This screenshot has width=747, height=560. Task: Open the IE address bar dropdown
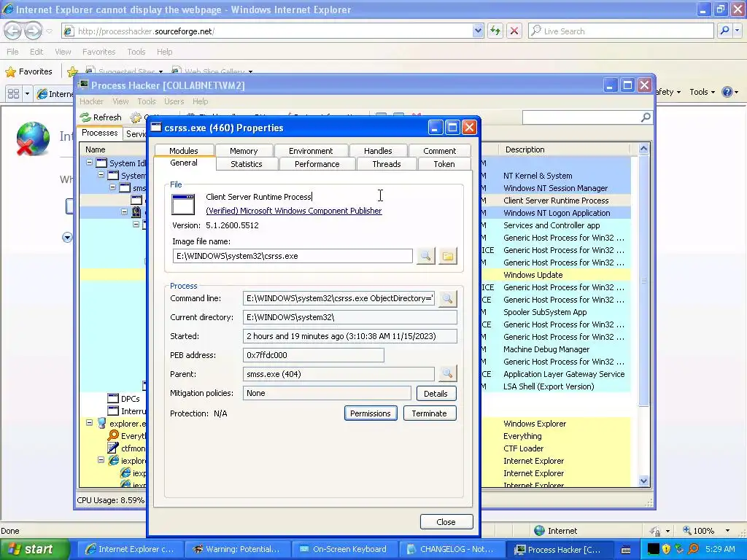478,31
